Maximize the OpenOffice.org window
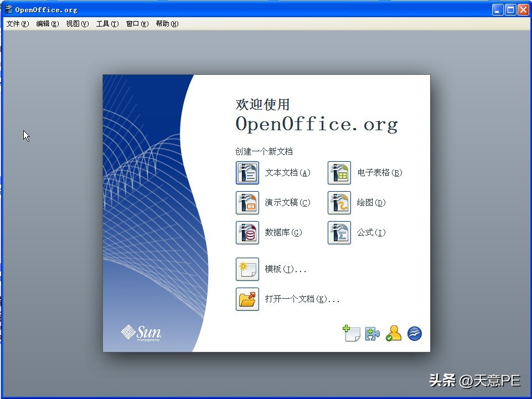Screen dimensions: 532x399 (x=510, y=9)
